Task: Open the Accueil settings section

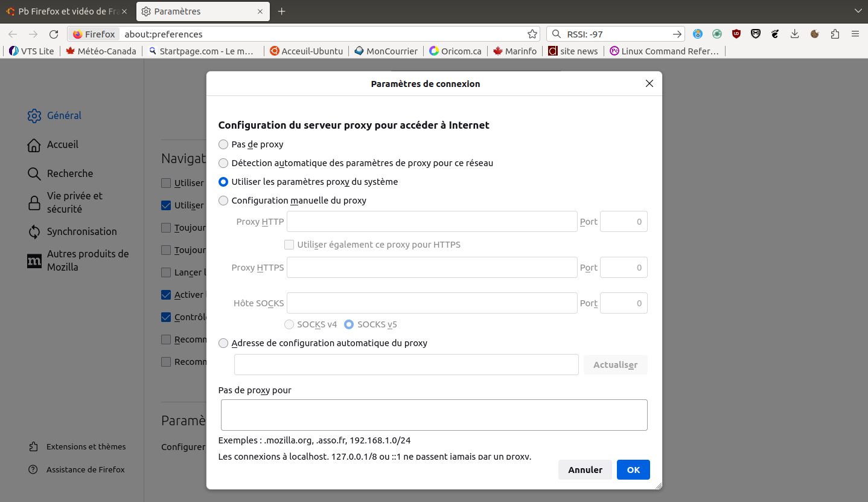Action: [x=53, y=144]
